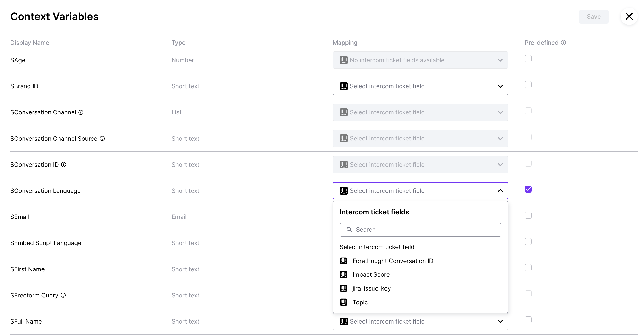Choose 'Select intercom ticket field' placeholder option
The width and height of the screenshot is (644, 336).
coord(377,247)
